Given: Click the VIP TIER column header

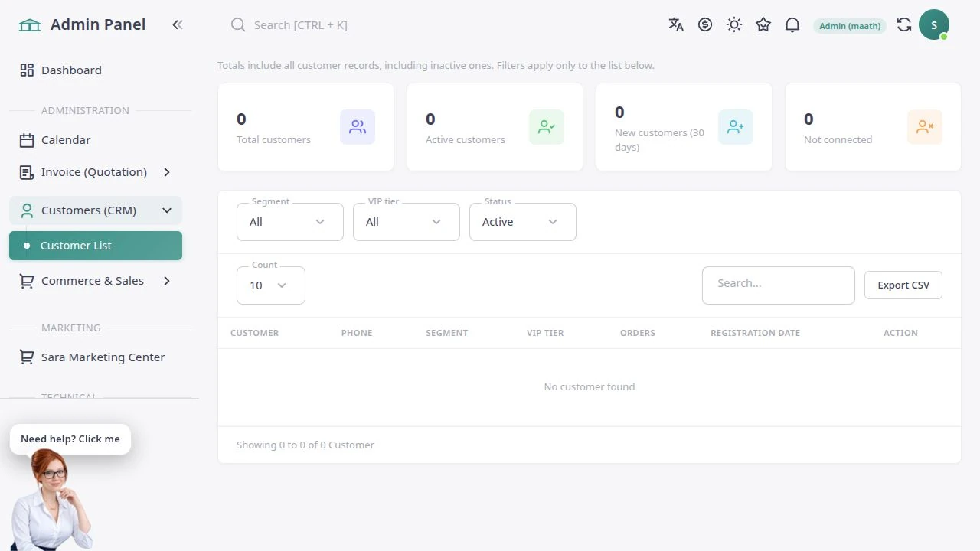Looking at the screenshot, I should 545,333.
